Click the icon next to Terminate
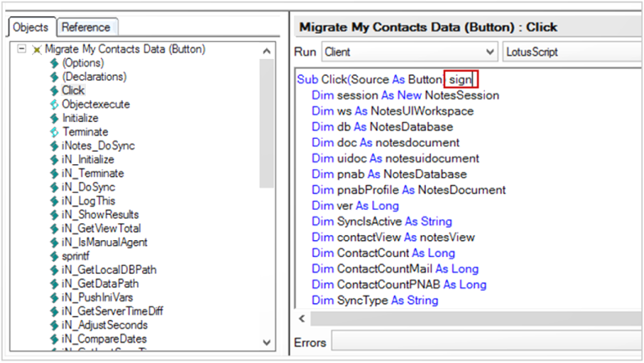The width and height of the screenshot is (644, 363). coord(55,131)
